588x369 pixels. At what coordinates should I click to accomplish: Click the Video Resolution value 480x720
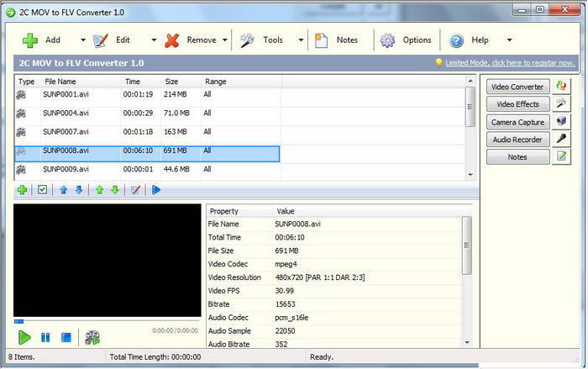click(320, 277)
